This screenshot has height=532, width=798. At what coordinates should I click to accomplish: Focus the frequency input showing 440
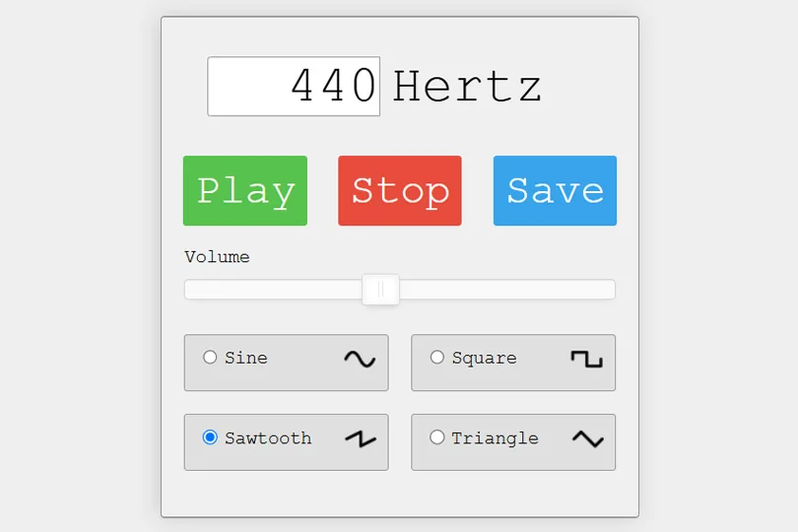[x=294, y=87]
